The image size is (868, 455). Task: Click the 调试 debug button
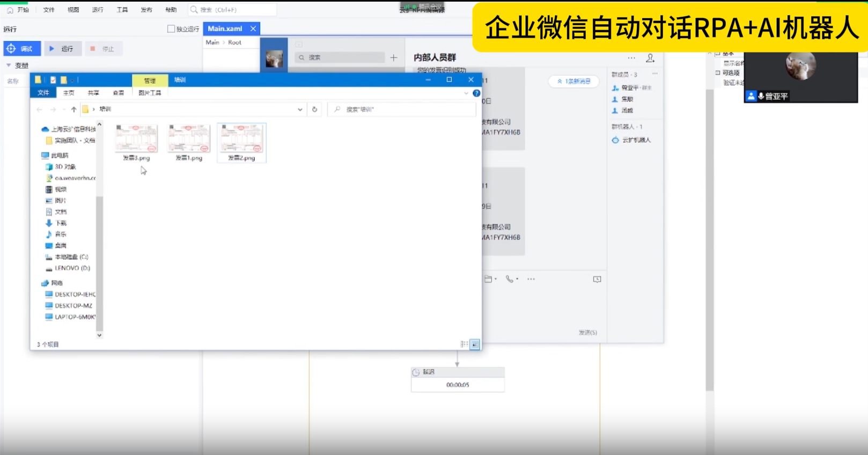tap(22, 49)
